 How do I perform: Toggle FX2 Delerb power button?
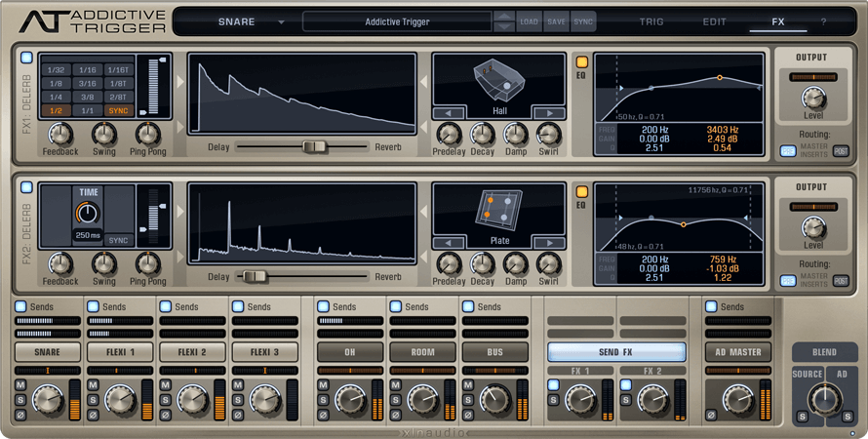tap(26, 187)
